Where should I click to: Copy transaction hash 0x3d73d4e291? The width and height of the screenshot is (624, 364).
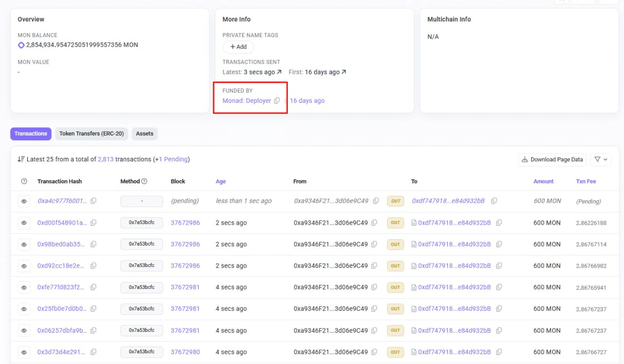[x=94, y=352]
